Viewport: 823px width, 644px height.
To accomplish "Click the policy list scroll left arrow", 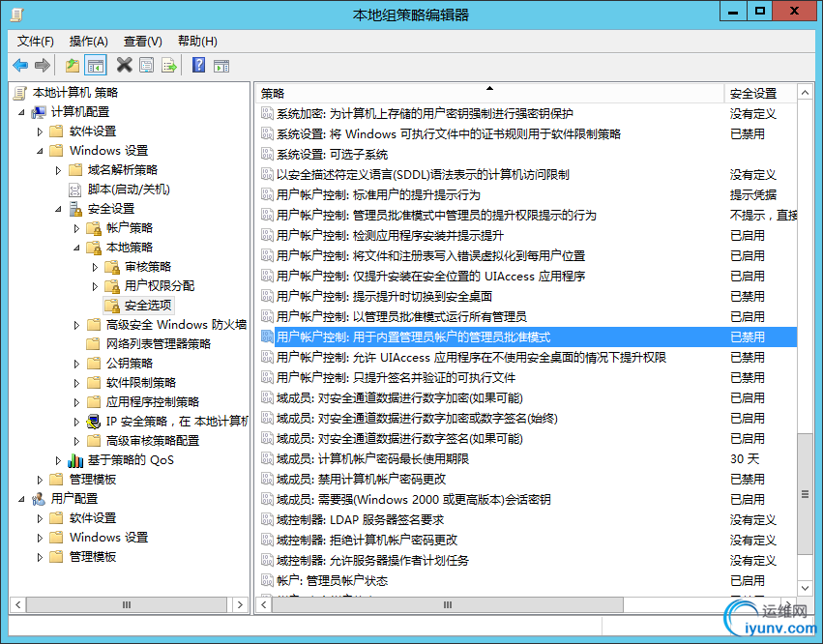I will tap(264, 604).
